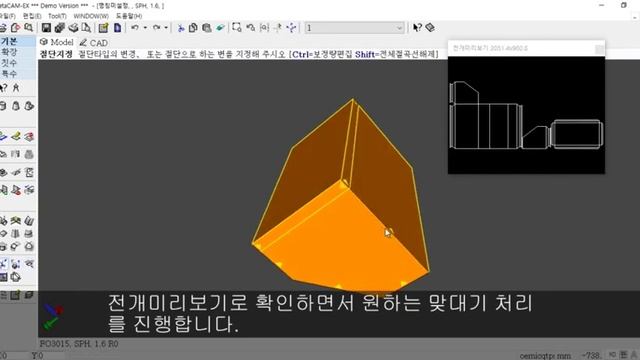Open the WINDOW(W) menu
640x360 pixels.
(x=91, y=16)
